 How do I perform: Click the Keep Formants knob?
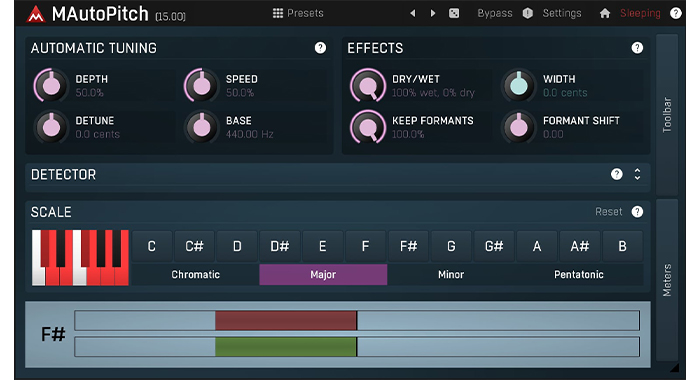pos(368,127)
